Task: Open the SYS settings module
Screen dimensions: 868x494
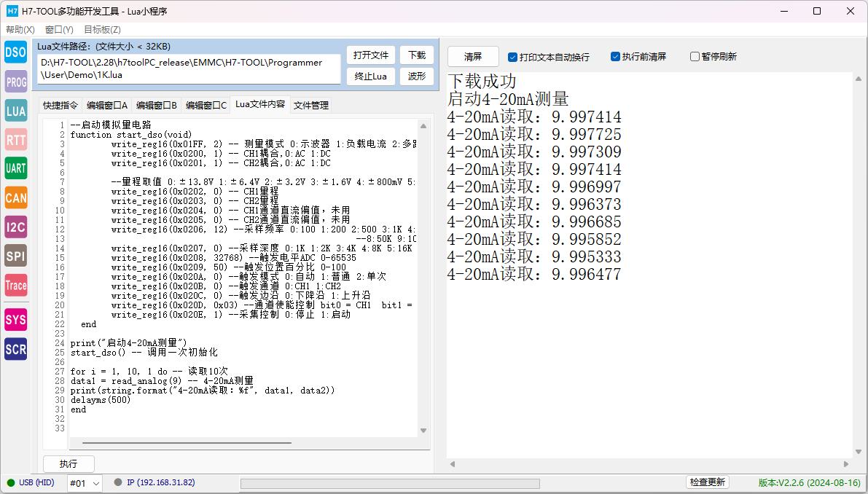Action: [x=15, y=320]
